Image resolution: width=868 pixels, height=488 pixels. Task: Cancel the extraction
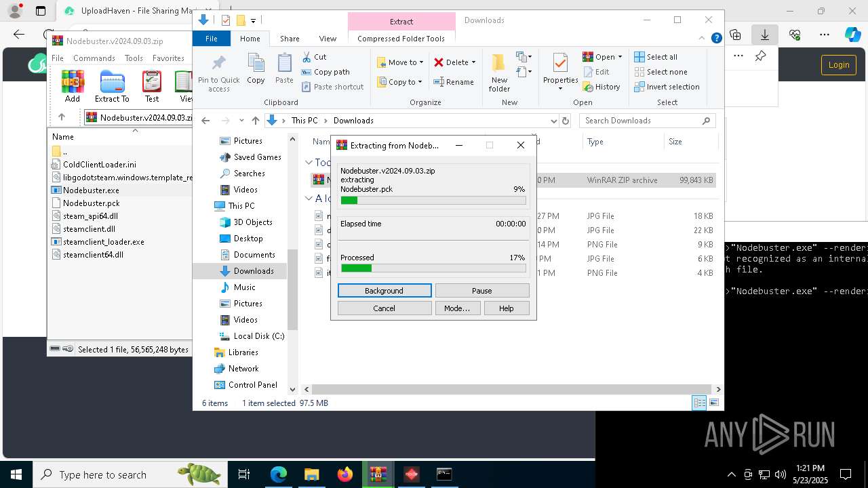pos(384,308)
